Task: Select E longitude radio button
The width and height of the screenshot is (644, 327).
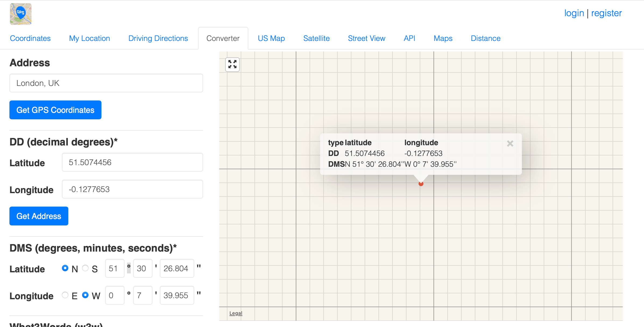Action: click(65, 295)
